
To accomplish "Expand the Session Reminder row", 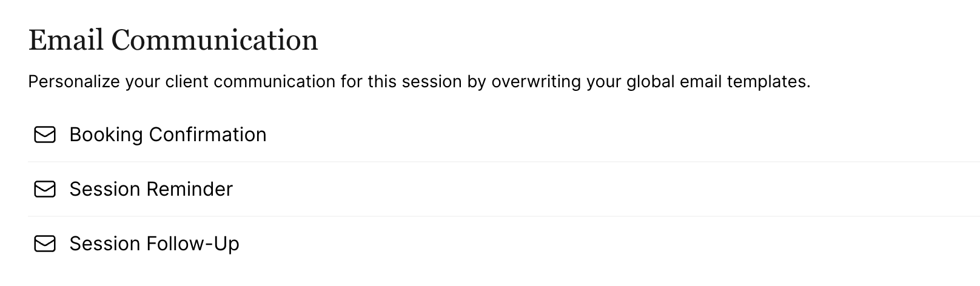I will pyautogui.click(x=503, y=189).
